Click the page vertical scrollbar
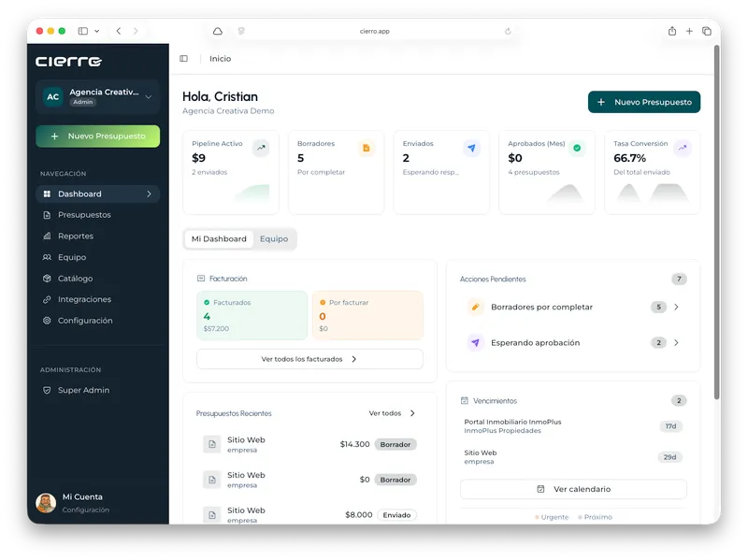The height and width of the screenshot is (560, 748). pos(716,223)
